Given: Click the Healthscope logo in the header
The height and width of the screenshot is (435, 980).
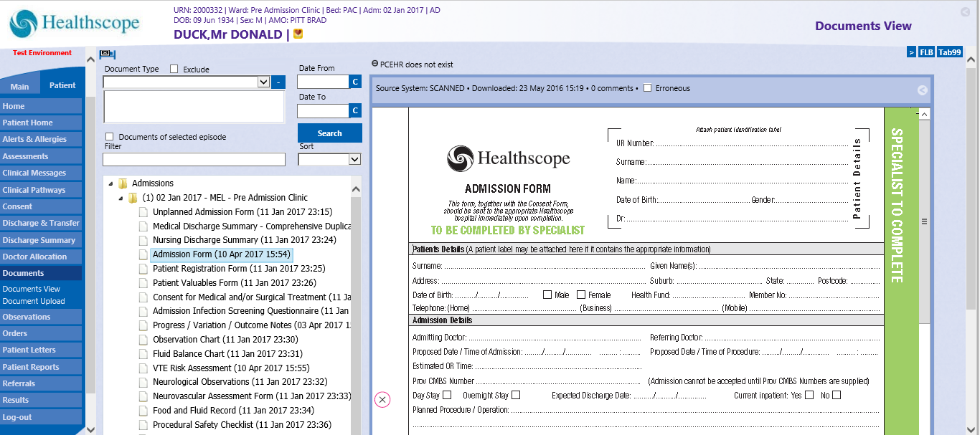Looking at the screenshot, I should tap(75, 23).
